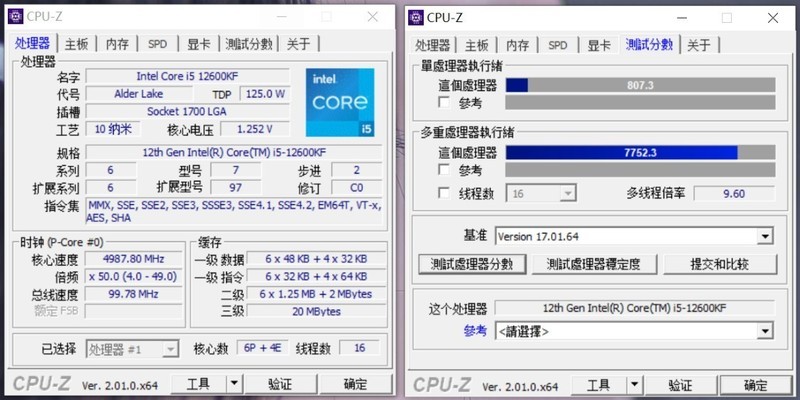Select the 处理器 tab in left window
This screenshot has width=800, height=400.
33,44
